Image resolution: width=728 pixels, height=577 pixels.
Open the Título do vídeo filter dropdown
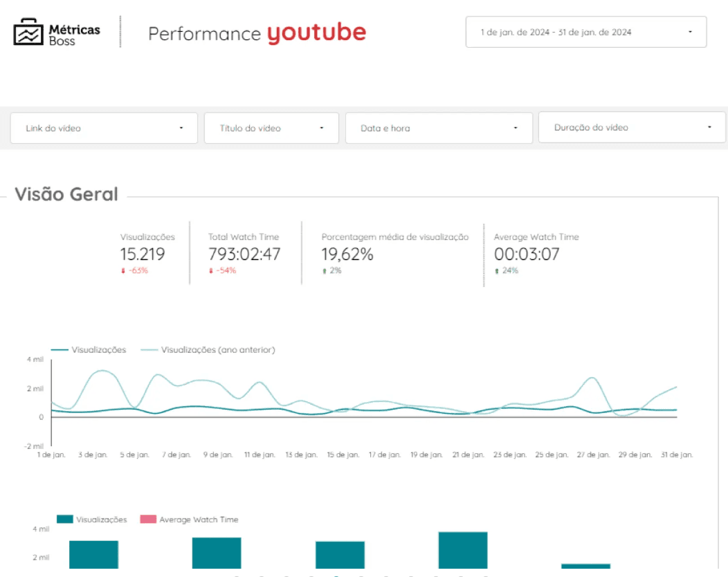[271, 127]
